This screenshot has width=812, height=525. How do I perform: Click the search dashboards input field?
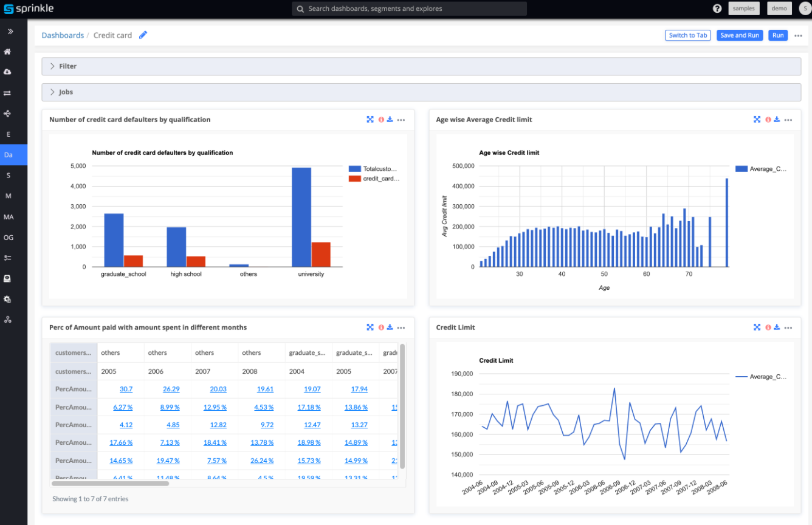[x=409, y=9]
